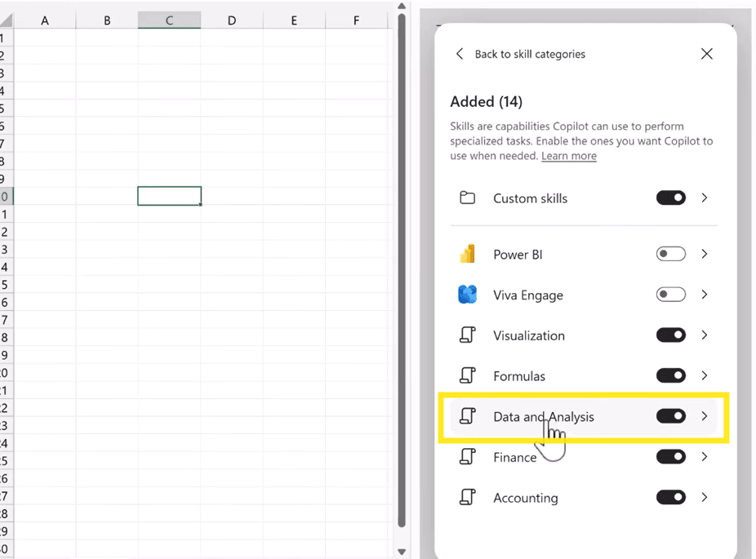Click the Finance scroll icon
The width and height of the screenshot is (756, 559).
coord(467,456)
